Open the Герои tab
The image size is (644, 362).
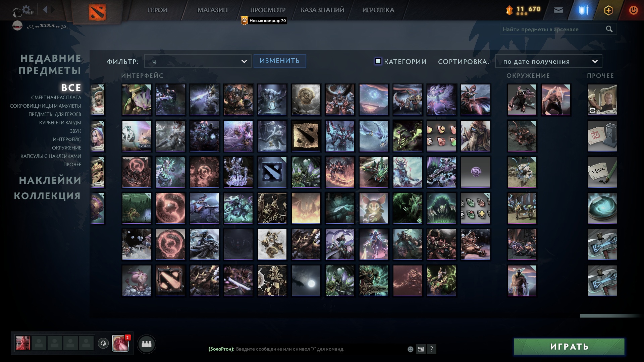158,10
